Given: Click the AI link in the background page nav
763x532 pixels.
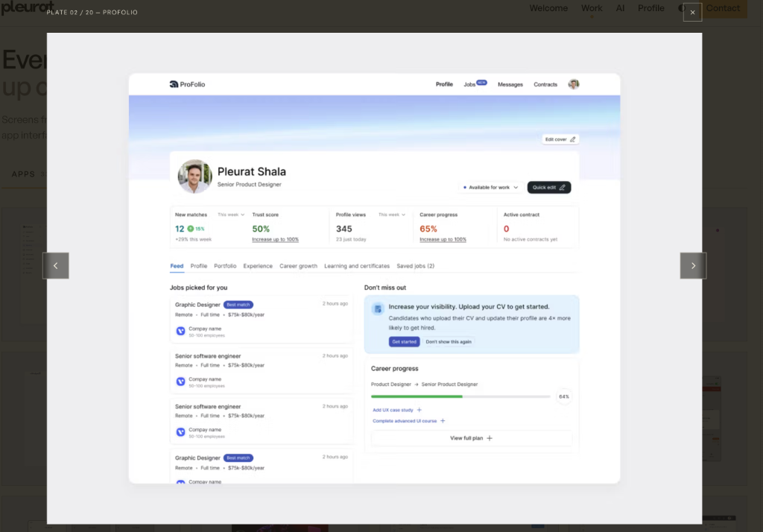Looking at the screenshot, I should point(620,8).
